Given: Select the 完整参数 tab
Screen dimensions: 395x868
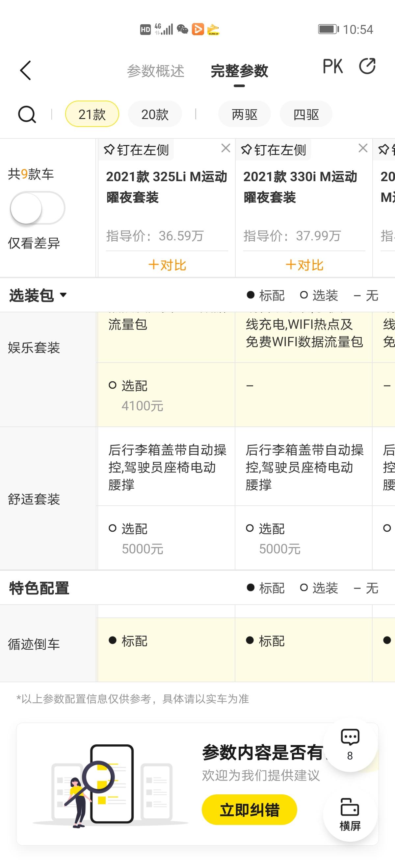Looking at the screenshot, I should point(239,71).
